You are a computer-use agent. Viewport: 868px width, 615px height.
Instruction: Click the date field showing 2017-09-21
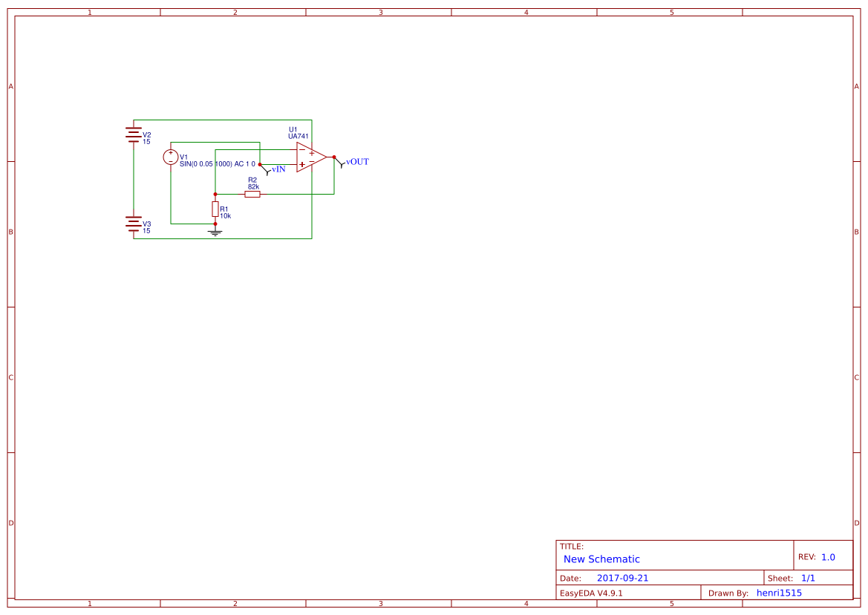point(624,577)
